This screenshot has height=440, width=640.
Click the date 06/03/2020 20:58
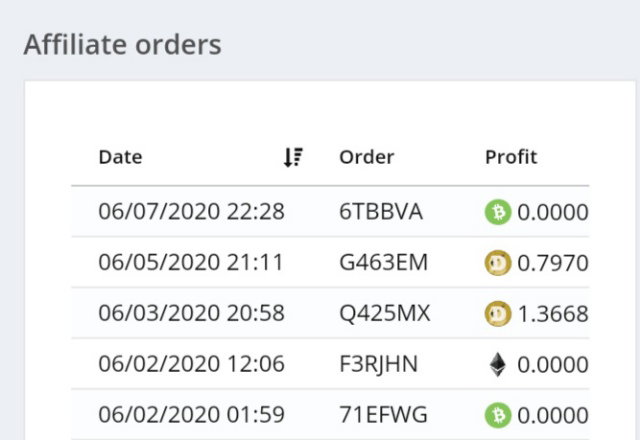click(191, 313)
